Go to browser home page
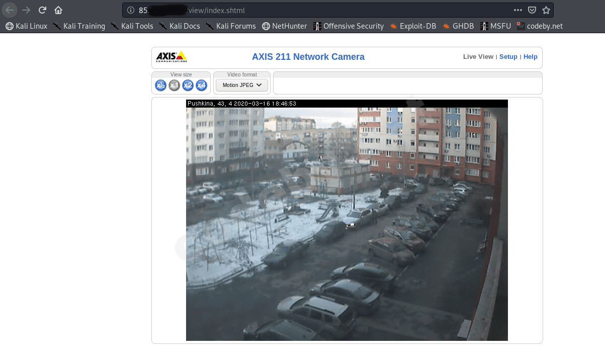 click(58, 10)
